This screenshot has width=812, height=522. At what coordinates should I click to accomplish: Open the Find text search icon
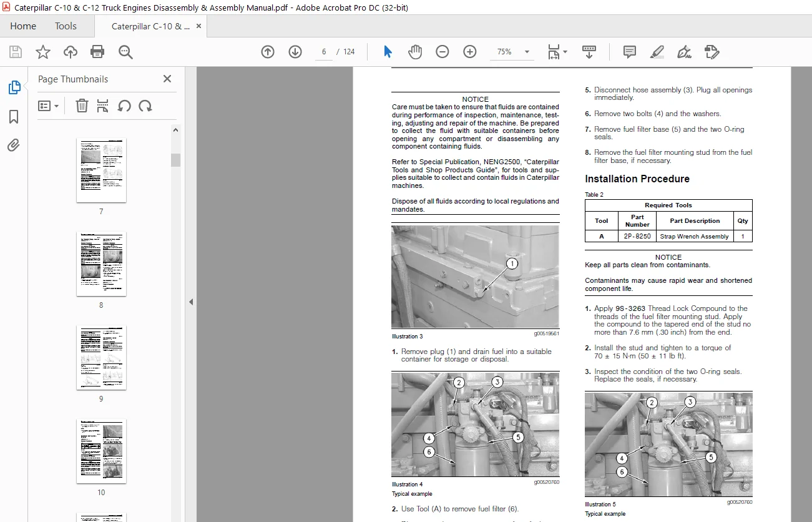click(125, 52)
